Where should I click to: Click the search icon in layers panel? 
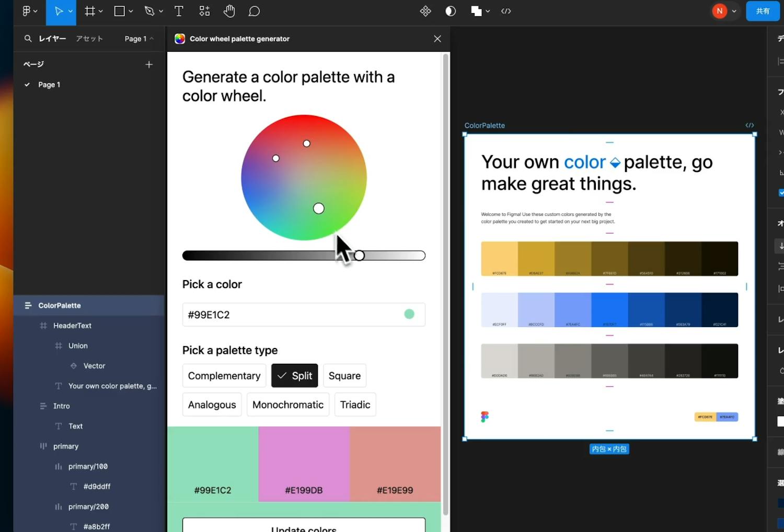click(28, 39)
